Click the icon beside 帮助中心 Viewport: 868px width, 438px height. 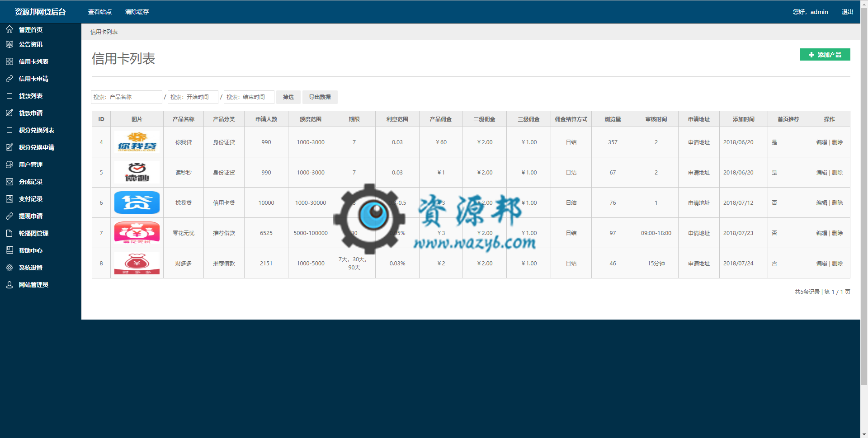[x=9, y=250]
